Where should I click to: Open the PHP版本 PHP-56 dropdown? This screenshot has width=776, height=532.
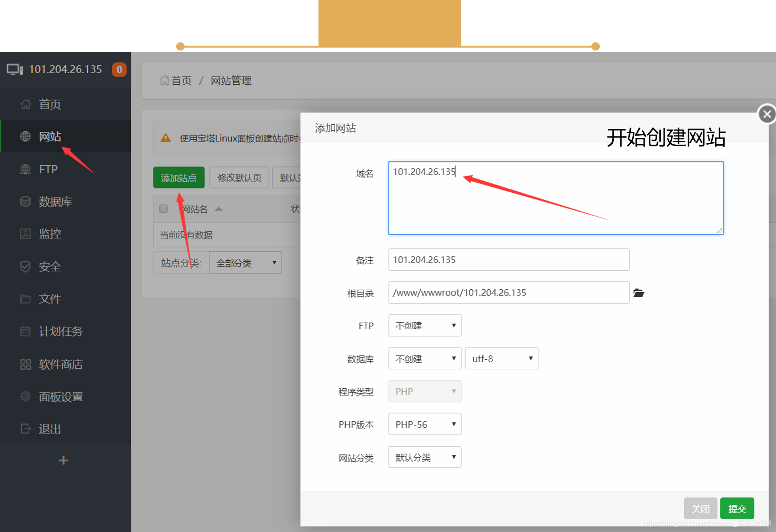(425, 424)
